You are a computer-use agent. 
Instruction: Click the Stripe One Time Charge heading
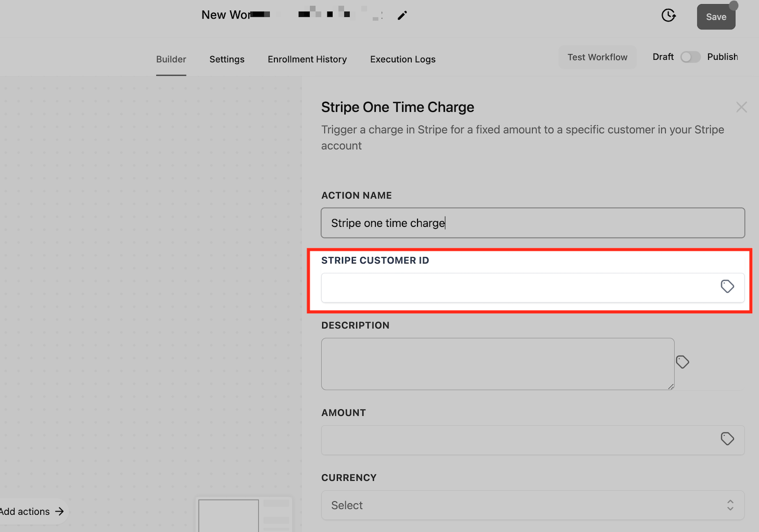(398, 107)
